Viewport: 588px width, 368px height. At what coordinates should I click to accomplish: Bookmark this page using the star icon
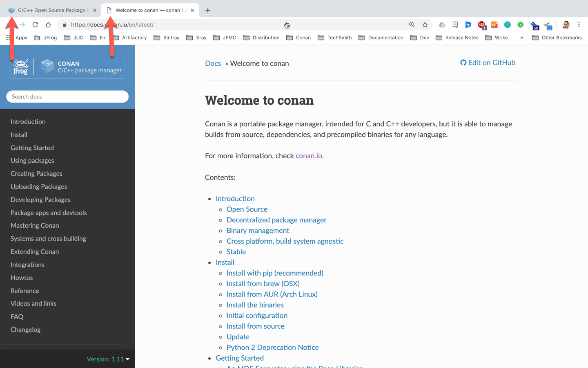[425, 25]
